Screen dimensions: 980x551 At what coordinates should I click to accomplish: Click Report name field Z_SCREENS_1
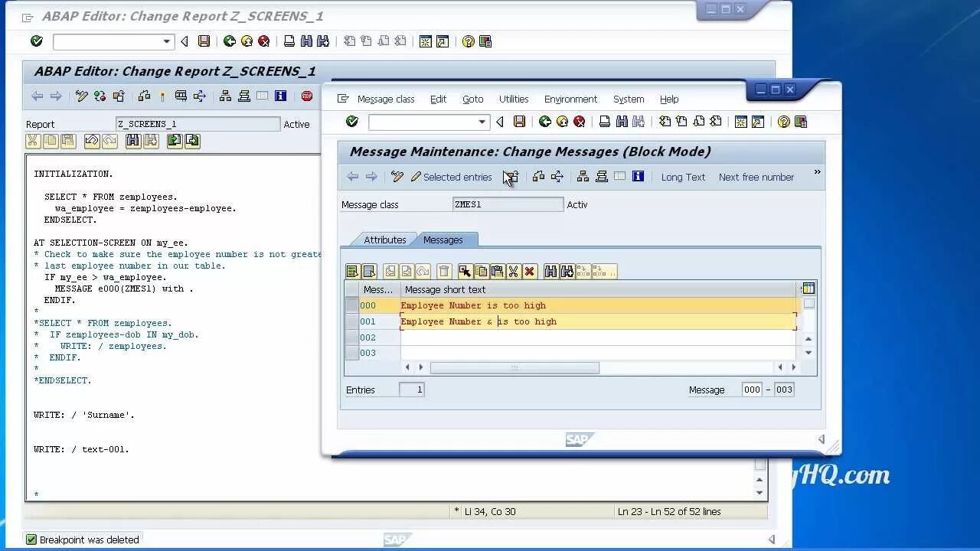pos(198,124)
